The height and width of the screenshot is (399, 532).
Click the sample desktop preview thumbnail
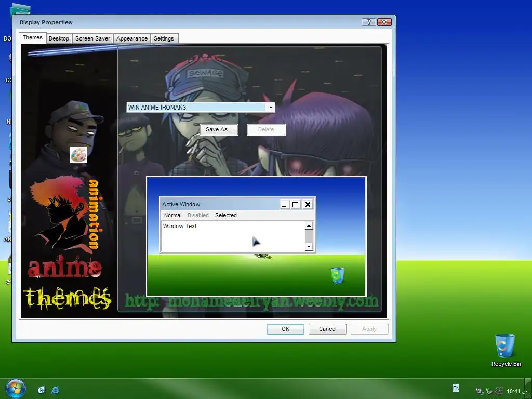tap(256, 236)
